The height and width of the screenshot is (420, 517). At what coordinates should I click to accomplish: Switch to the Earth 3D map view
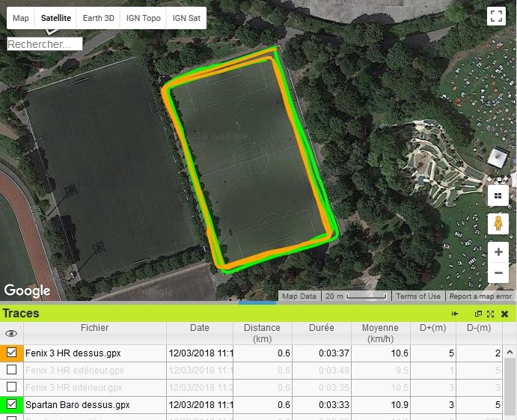click(98, 18)
